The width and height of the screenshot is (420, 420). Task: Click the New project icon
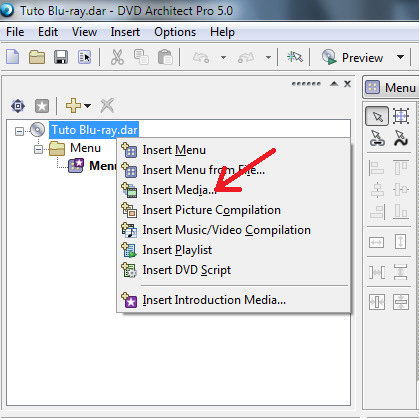click(13, 57)
